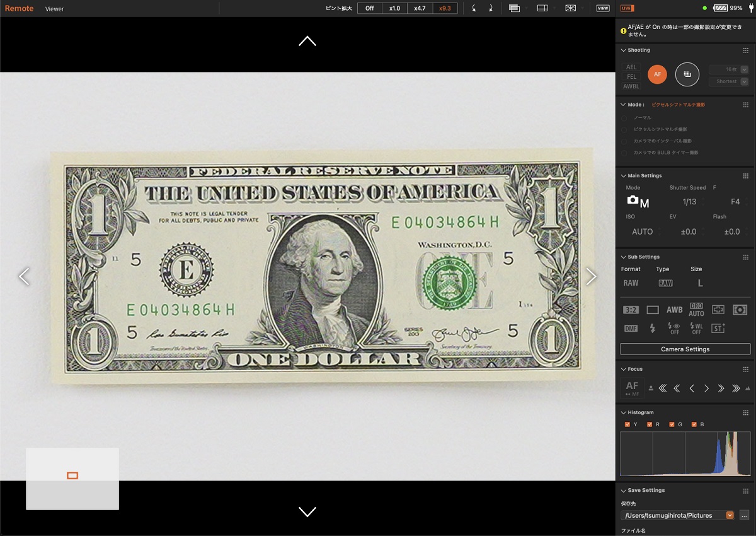Select the カメラでのインターバル撮影 radio option
Screen dimensions: 756x536
coord(624,141)
